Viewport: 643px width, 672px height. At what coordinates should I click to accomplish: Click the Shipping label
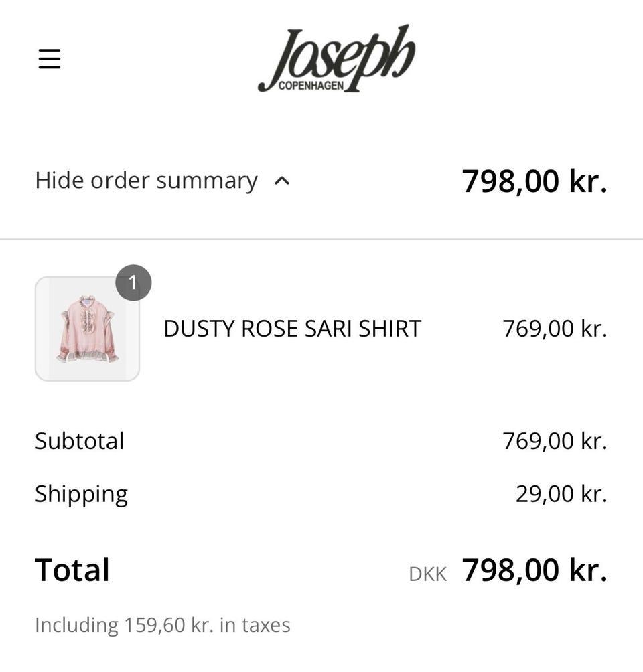tap(81, 494)
